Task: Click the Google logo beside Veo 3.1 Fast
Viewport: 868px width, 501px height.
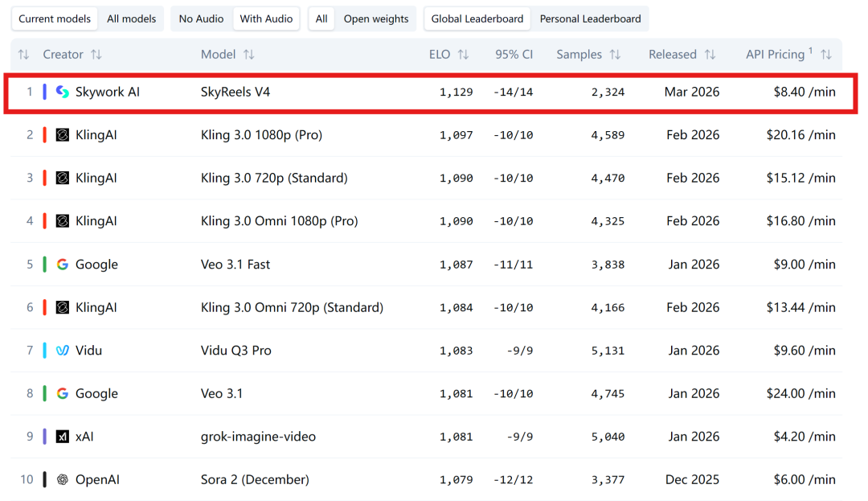Action: [x=63, y=265]
